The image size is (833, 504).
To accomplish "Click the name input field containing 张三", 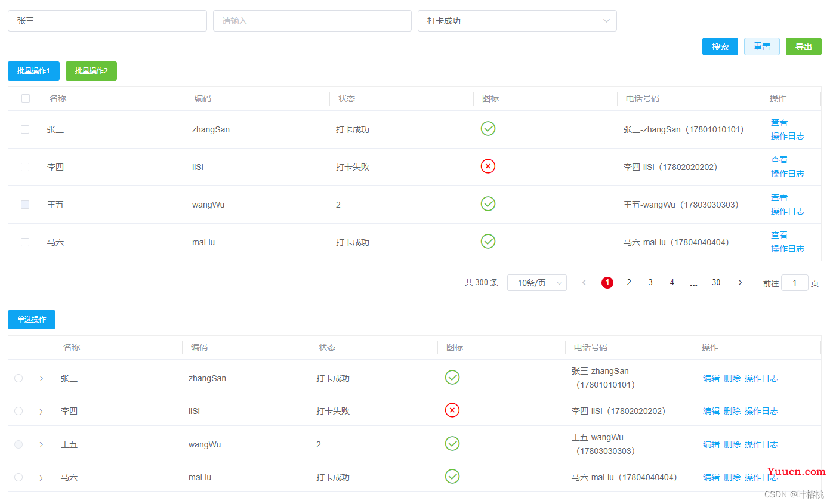I will click(107, 21).
